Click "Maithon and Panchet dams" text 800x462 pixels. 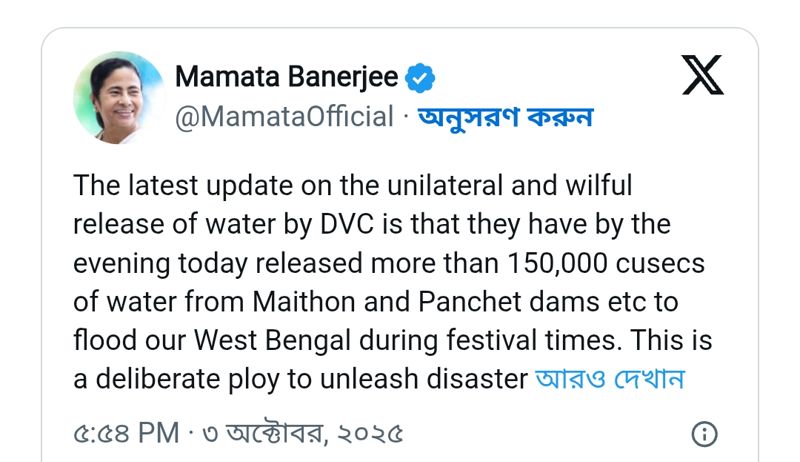412,302
